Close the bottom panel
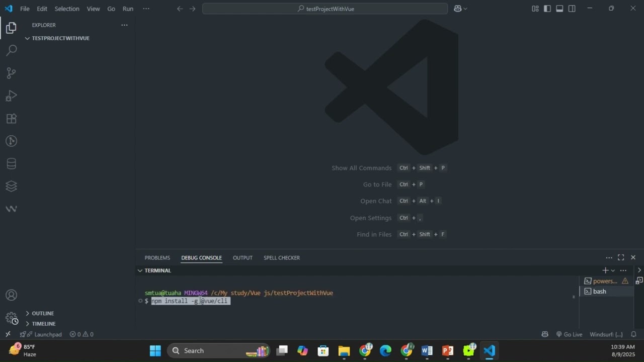Image resolution: width=644 pixels, height=362 pixels. (633, 257)
